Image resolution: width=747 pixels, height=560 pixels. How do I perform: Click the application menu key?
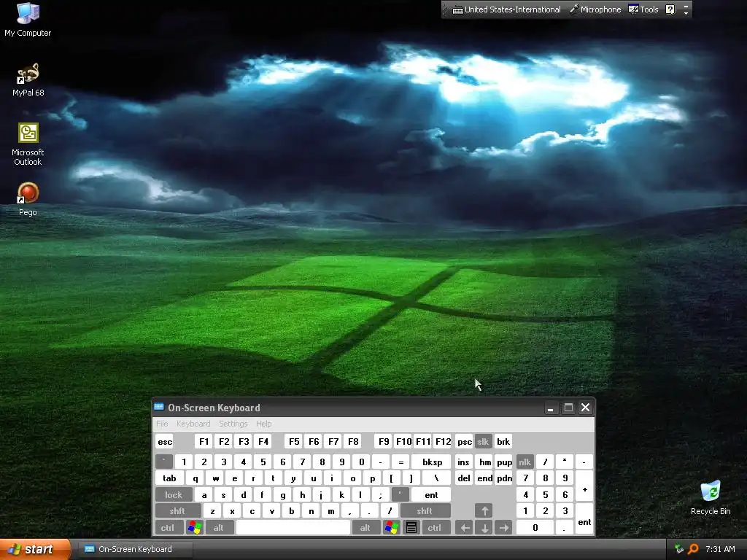(x=411, y=528)
